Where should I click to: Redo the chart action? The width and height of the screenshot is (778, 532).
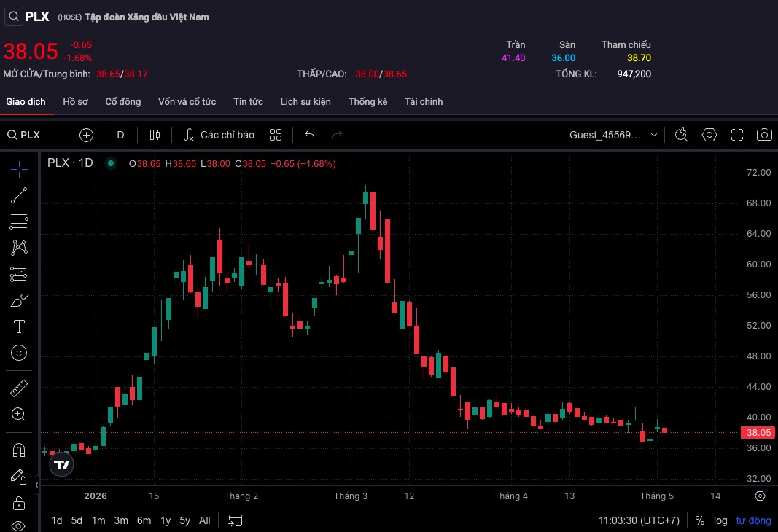[x=337, y=135]
